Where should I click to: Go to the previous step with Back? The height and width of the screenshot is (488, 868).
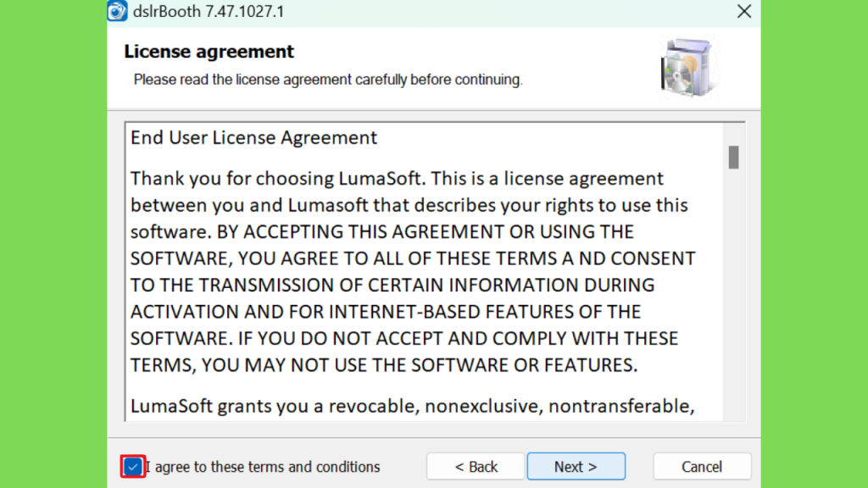[476, 467]
